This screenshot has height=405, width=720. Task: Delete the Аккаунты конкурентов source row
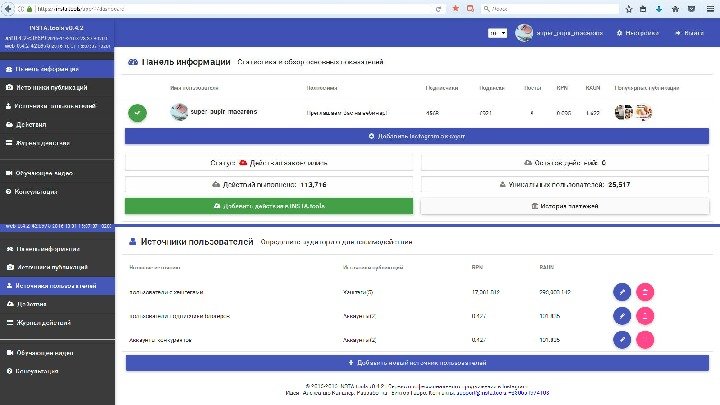pos(645,340)
